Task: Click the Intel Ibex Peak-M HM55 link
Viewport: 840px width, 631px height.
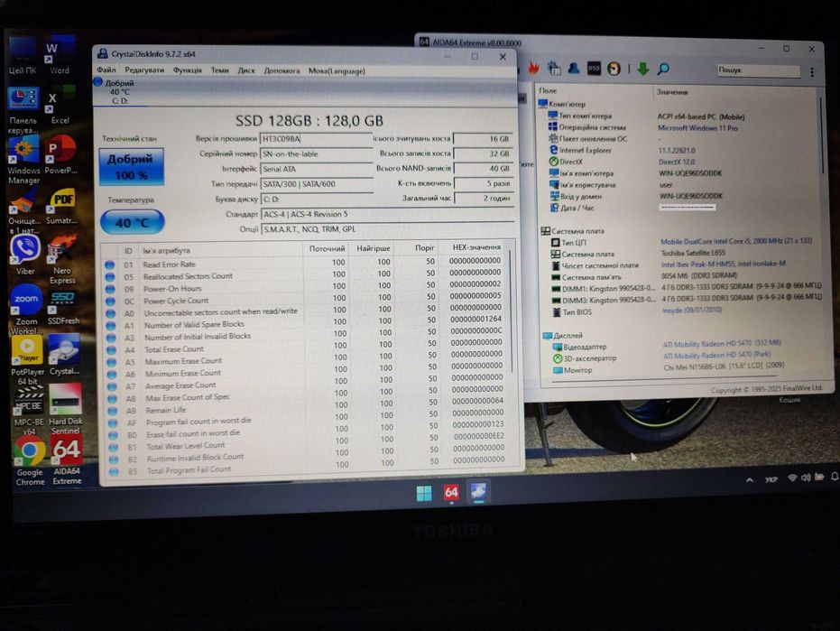Action: pyautogui.click(x=724, y=264)
